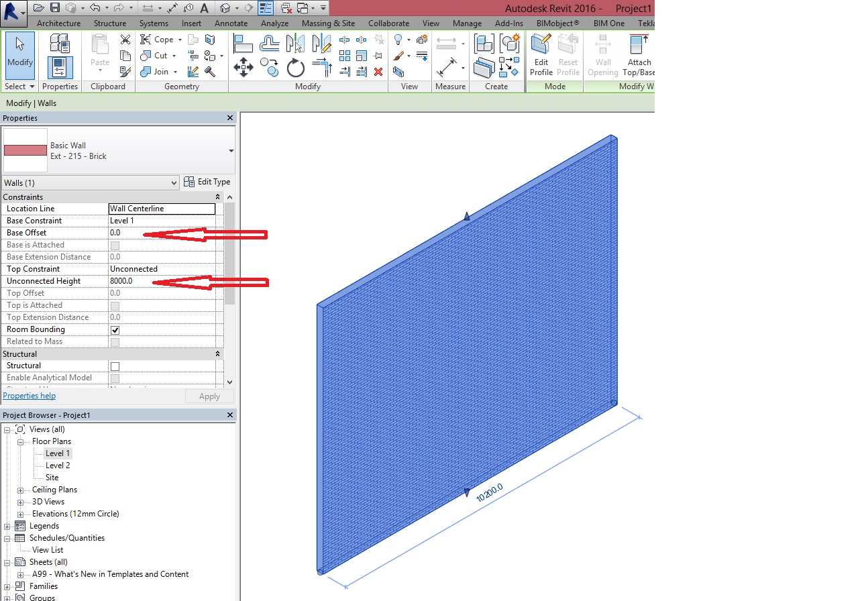The width and height of the screenshot is (868, 601).
Task: Uncheck the Room Bounding checkbox
Action: point(115,329)
